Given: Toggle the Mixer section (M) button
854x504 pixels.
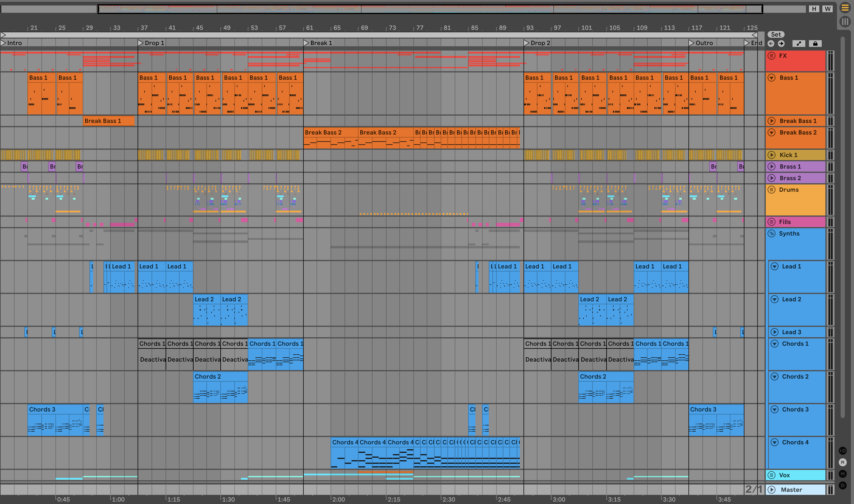Looking at the screenshot, I should [842, 474].
